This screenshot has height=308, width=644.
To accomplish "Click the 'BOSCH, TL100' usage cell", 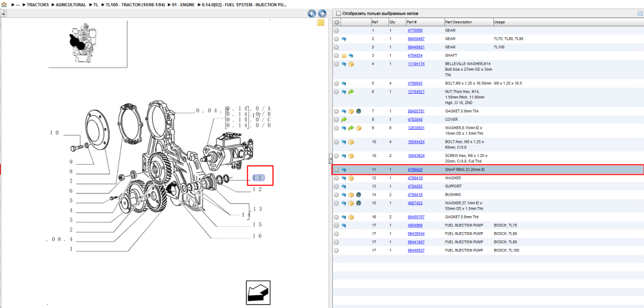I will [507, 250].
